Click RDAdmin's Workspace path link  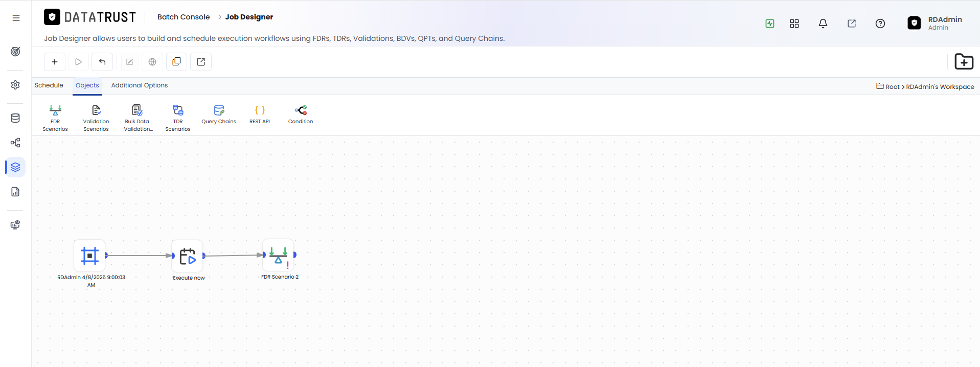[940, 87]
